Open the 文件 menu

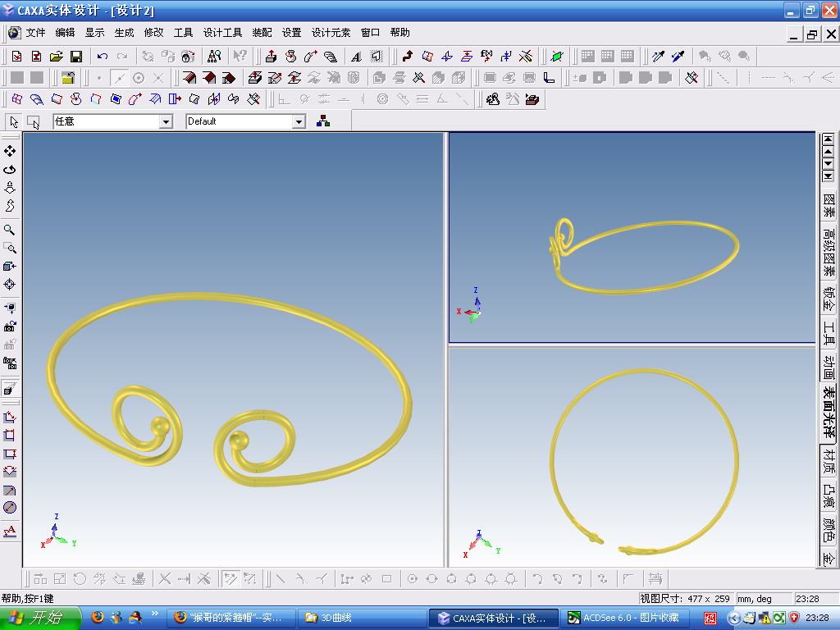(36, 33)
